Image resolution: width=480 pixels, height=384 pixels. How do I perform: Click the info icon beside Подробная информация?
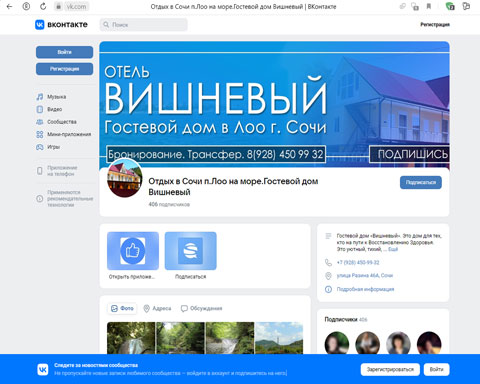(x=328, y=289)
